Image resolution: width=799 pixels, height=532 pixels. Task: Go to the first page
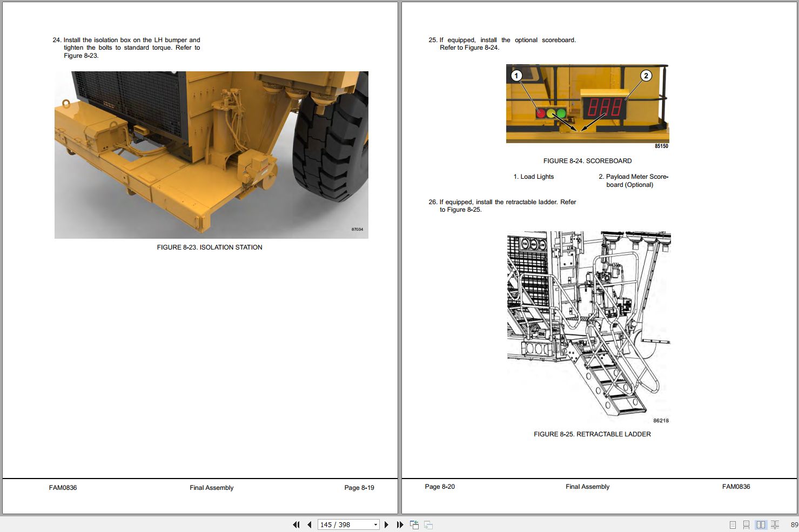[296, 524]
